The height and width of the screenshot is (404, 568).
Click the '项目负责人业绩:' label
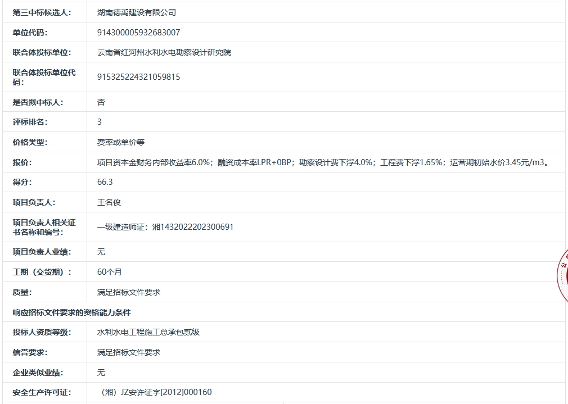click(42, 252)
